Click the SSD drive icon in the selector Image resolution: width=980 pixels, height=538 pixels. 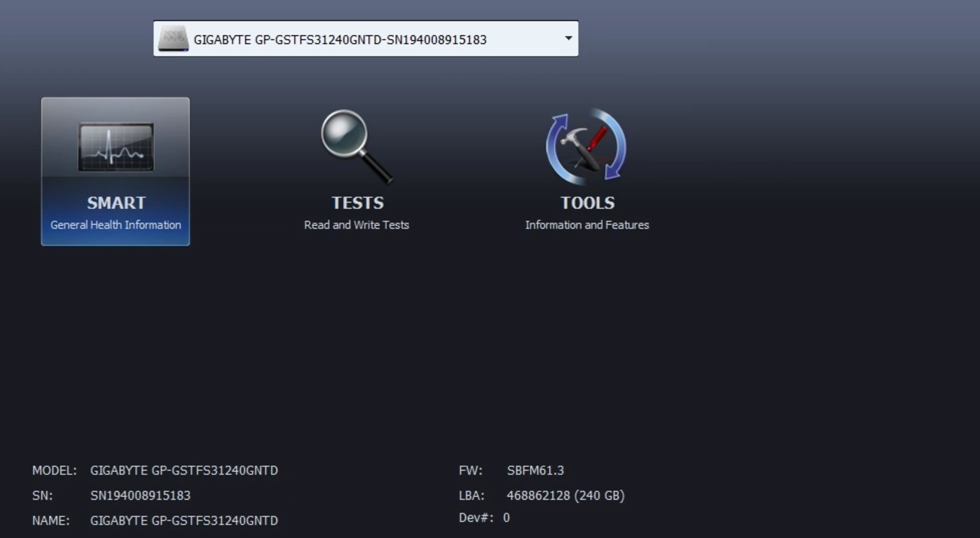click(174, 39)
